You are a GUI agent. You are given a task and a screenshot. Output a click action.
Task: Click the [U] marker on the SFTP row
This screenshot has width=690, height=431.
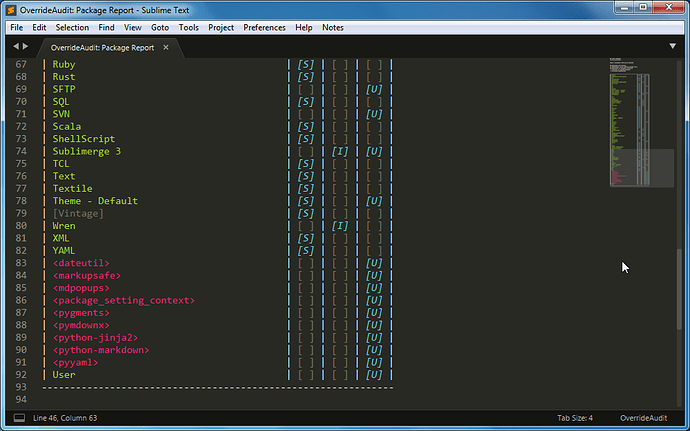pyautogui.click(x=374, y=89)
